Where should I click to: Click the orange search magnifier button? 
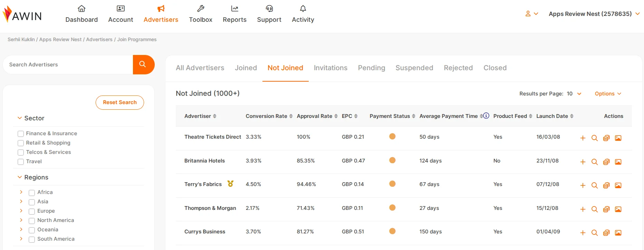click(143, 64)
